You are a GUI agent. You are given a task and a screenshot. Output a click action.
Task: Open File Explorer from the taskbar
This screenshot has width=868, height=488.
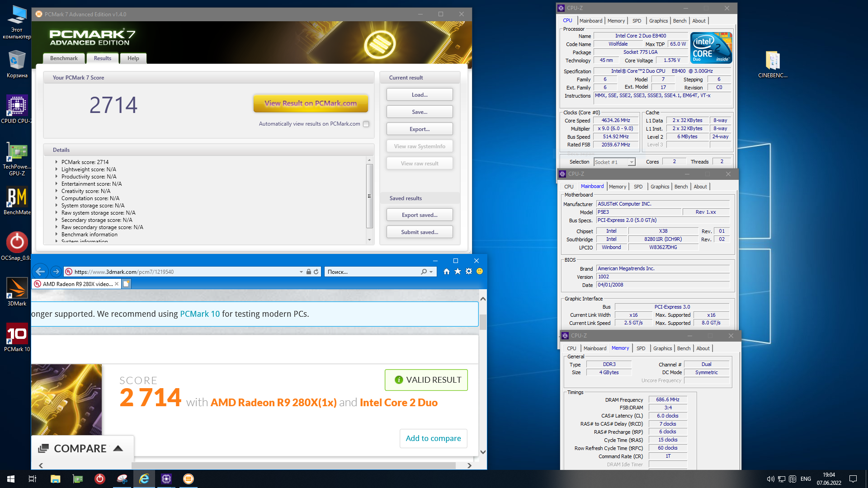(x=56, y=479)
